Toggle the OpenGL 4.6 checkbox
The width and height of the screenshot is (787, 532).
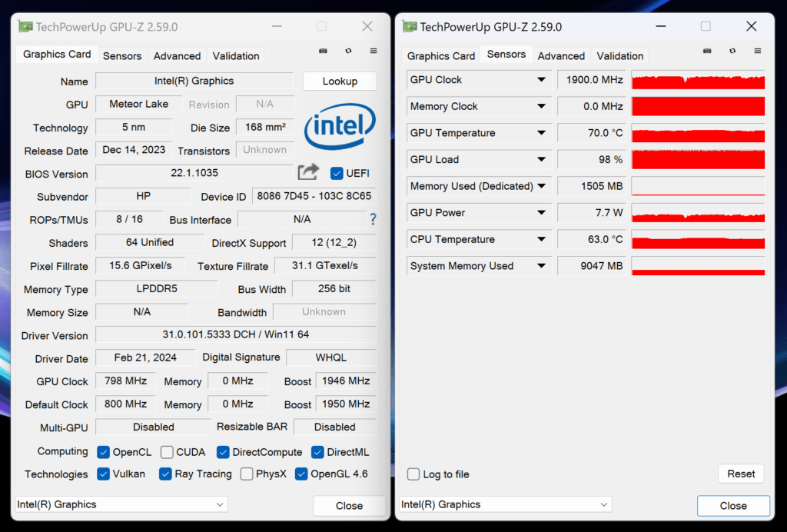[301, 474]
